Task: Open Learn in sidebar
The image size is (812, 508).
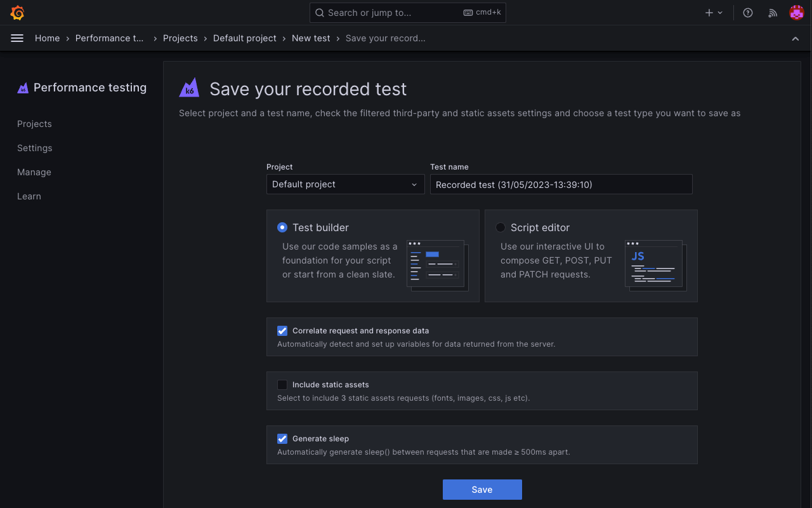Action: point(29,196)
